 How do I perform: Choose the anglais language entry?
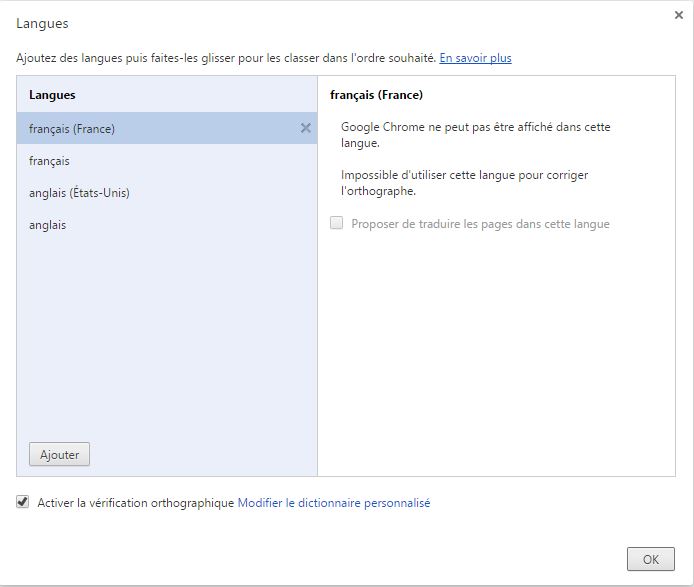[48, 225]
